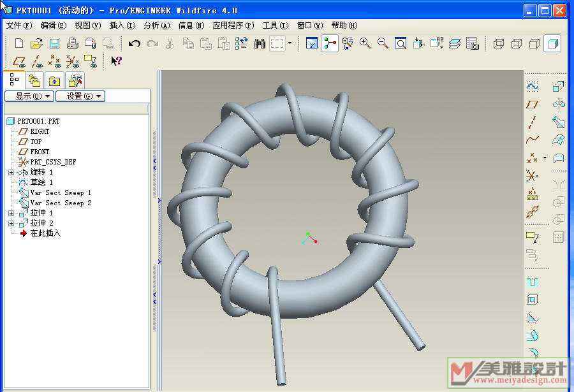Click the Extrude tool icon on right
The height and width of the screenshot is (392, 574).
click(x=559, y=86)
